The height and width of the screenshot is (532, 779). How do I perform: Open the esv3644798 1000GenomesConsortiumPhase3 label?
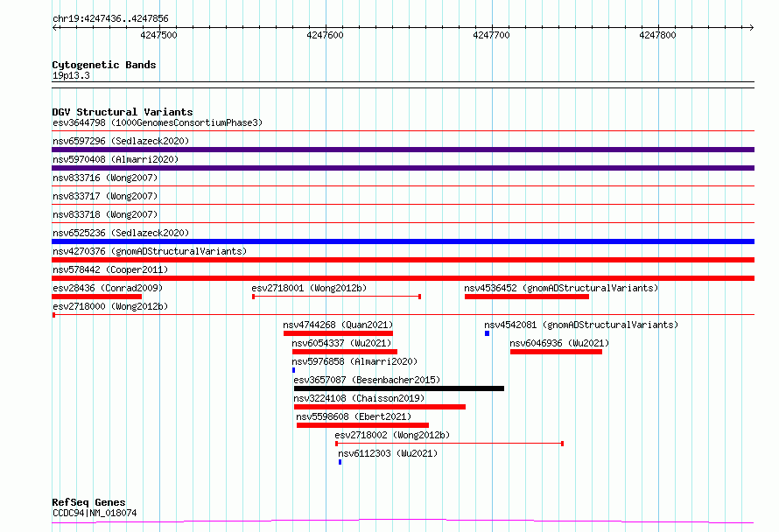pos(158,122)
